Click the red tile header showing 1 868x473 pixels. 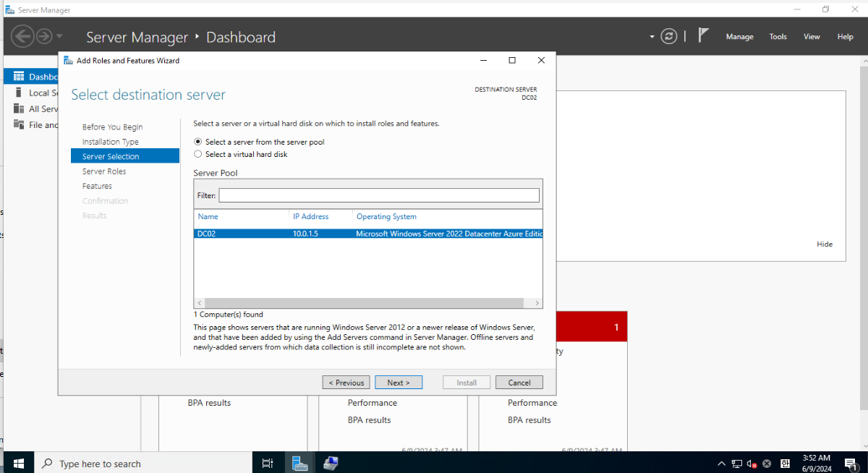coord(591,327)
